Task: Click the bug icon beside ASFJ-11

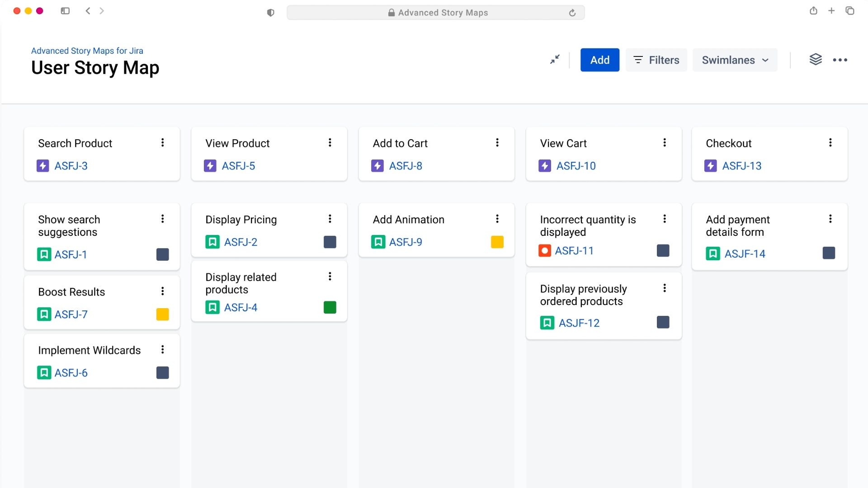Action: coord(545,251)
